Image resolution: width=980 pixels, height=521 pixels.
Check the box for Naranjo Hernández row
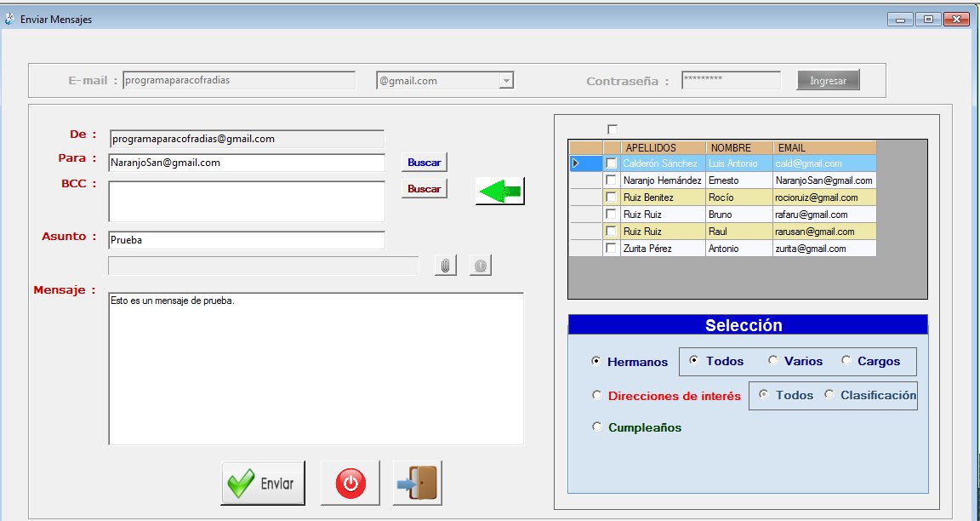[x=611, y=180]
